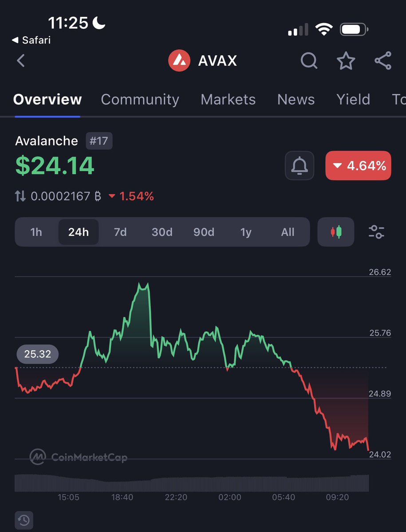Switch chart to candlestick view

(x=336, y=231)
